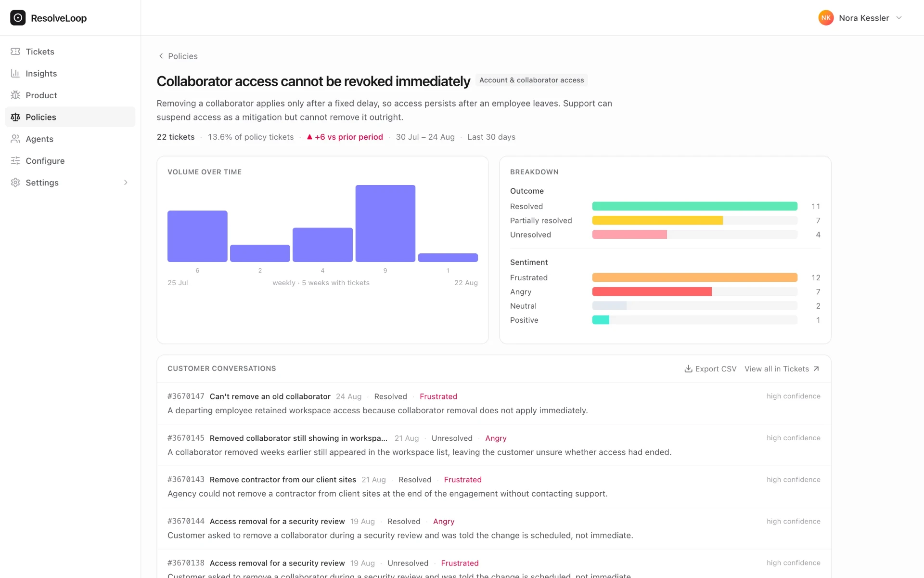The image size is (924, 578).
Task: Click the ResolveLoop brand name
Action: pyautogui.click(x=59, y=18)
